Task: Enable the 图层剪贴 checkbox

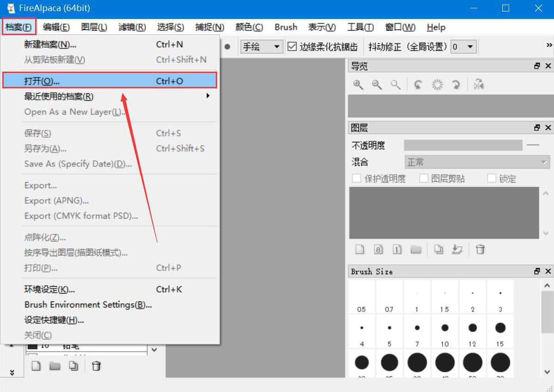Action: point(424,178)
